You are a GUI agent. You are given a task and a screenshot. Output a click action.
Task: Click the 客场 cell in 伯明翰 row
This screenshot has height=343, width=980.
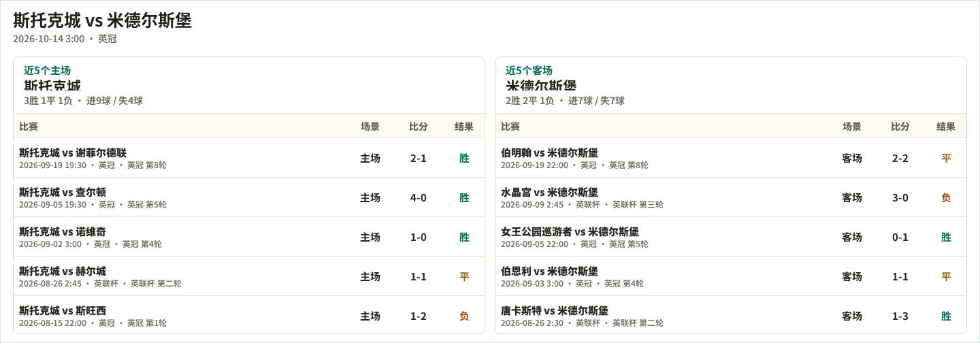(852, 159)
